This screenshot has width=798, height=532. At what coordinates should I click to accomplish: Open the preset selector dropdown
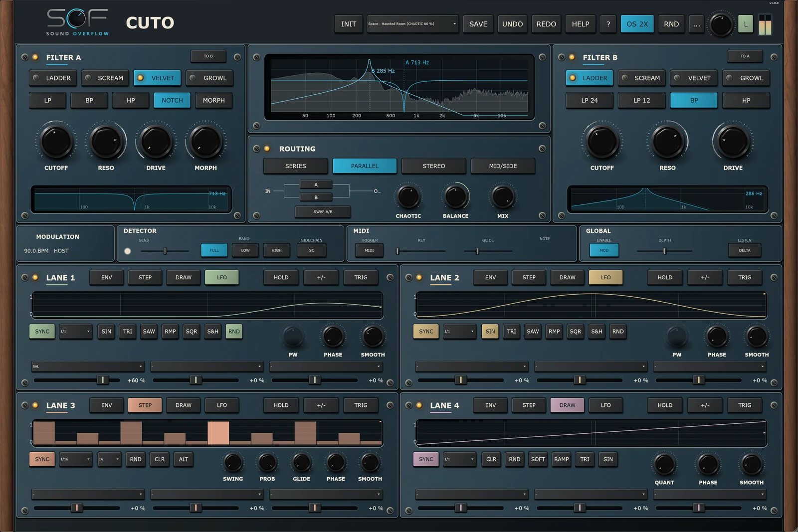[x=412, y=24]
